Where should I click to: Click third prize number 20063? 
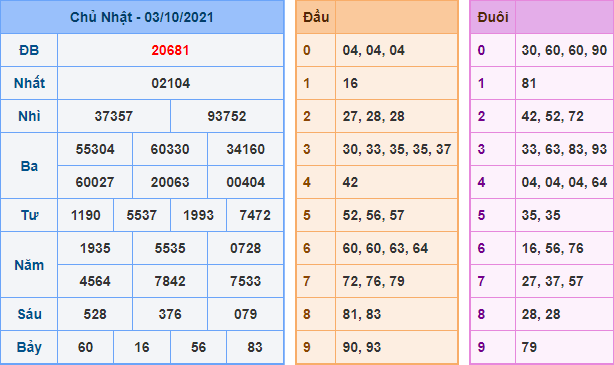[170, 182]
